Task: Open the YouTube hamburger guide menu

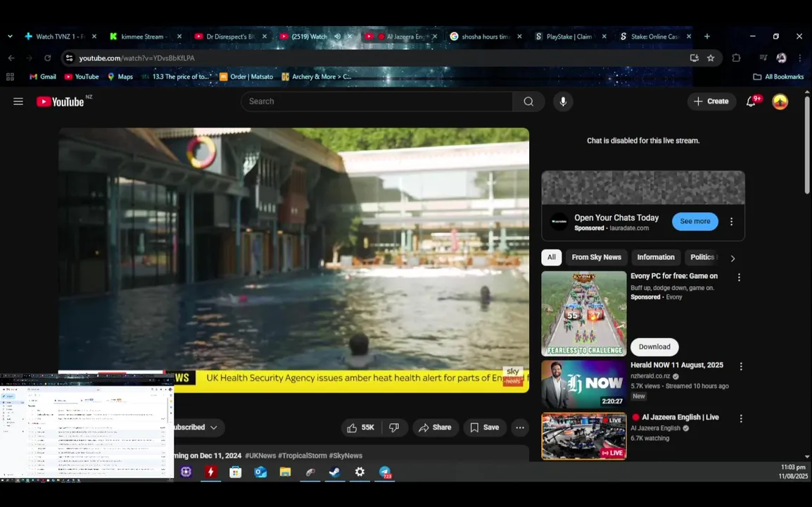Action: (x=18, y=101)
